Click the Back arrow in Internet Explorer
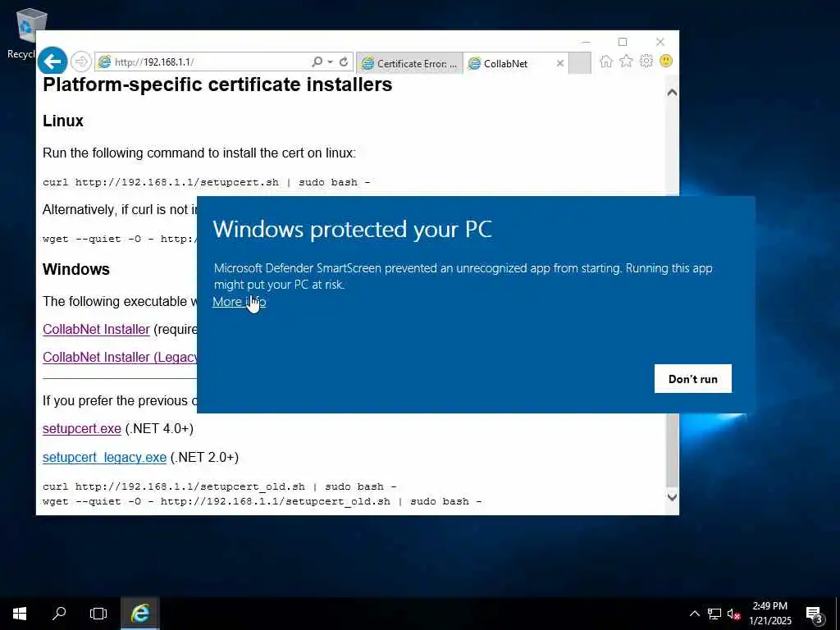This screenshot has height=630, width=840. coord(52,62)
